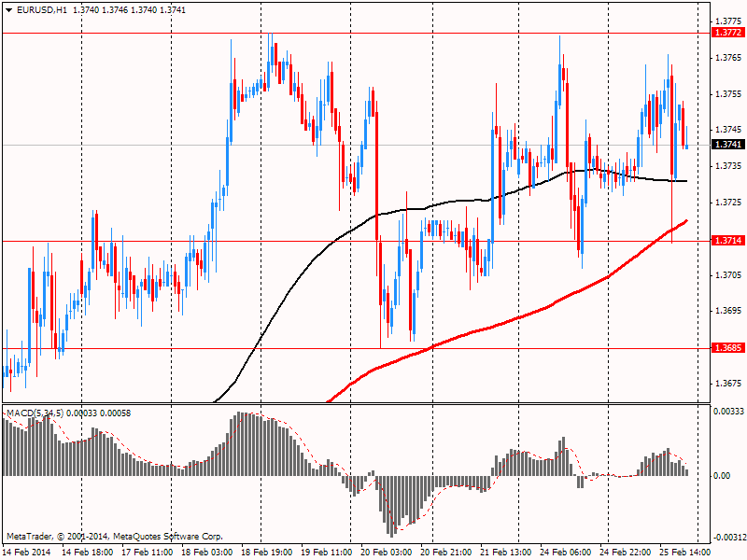This screenshot has height=560, width=747.
Task: Click the 1.3675 price axis value
Action: pos(728,384)
